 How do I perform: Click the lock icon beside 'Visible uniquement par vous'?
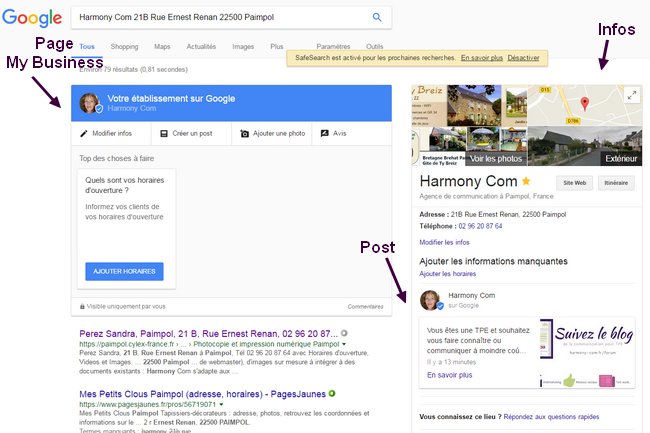(82, 307)
